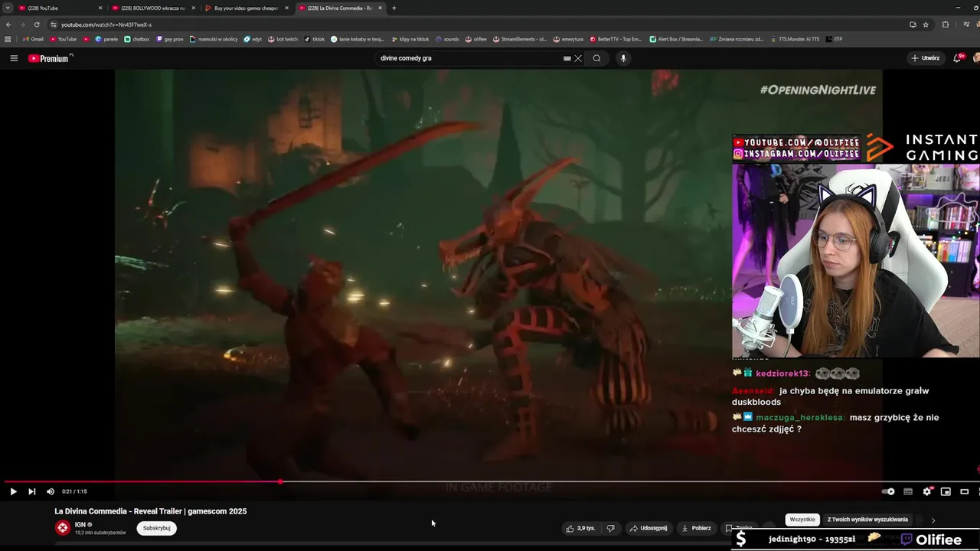
Task: Like the video with 3,9 tys.
Action: (581, 528)
